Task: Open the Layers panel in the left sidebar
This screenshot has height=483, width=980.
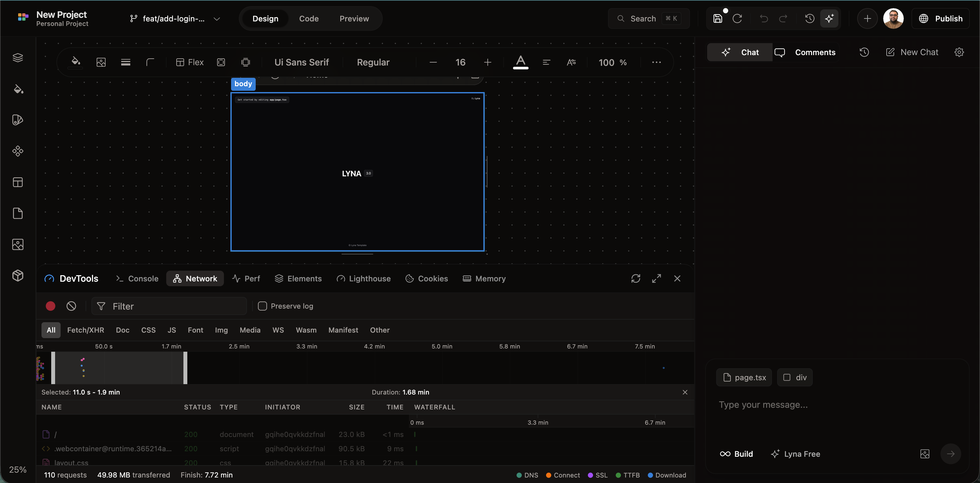Action: pos(18,57)
